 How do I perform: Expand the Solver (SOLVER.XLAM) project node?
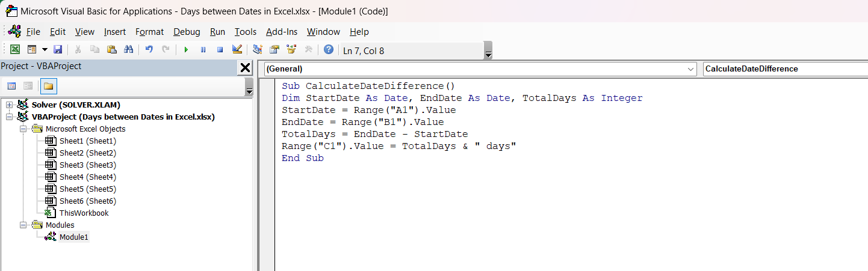pyautogui.click(x=9, y=105)
